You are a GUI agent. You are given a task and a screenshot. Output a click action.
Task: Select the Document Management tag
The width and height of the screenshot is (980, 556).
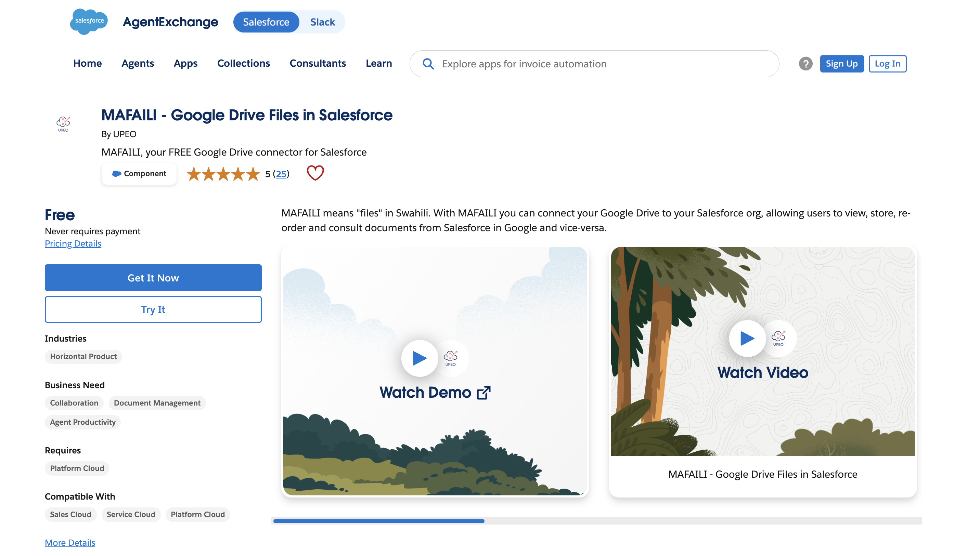tap(157, 403)
